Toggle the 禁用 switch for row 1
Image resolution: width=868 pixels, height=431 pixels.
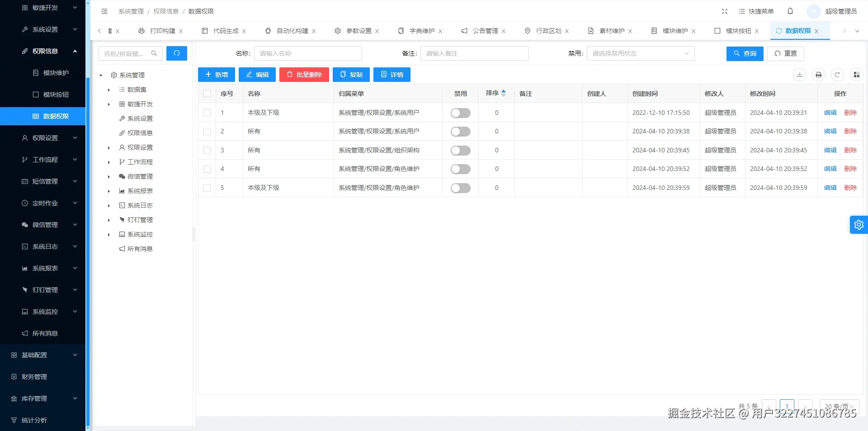click(460, 113)
